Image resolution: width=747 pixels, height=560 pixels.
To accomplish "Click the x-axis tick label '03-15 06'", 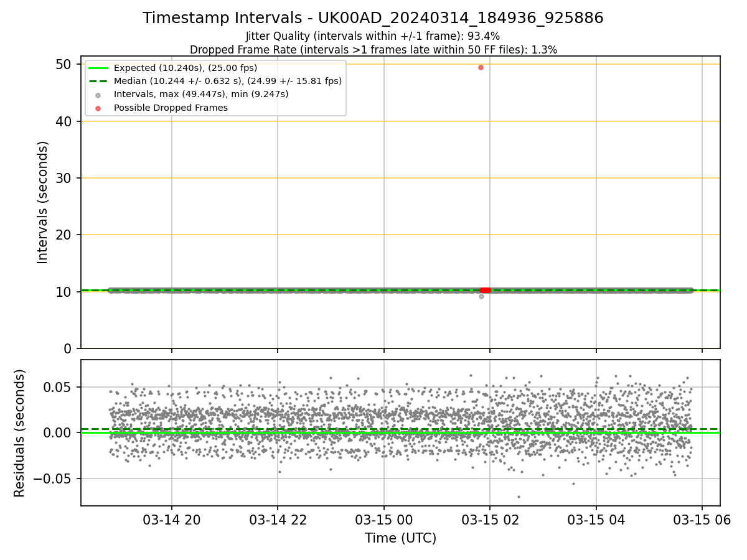I will (x=702, y=520).
